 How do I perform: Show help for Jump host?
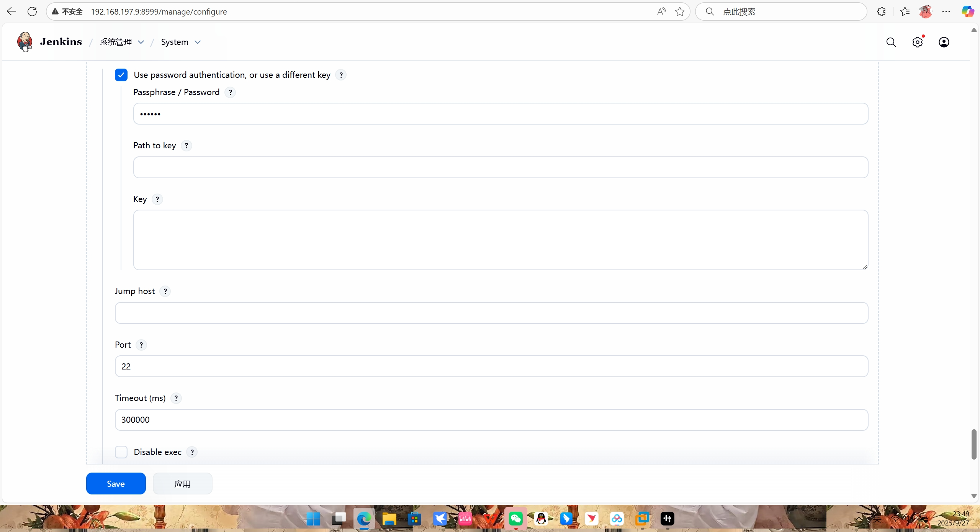165,291
